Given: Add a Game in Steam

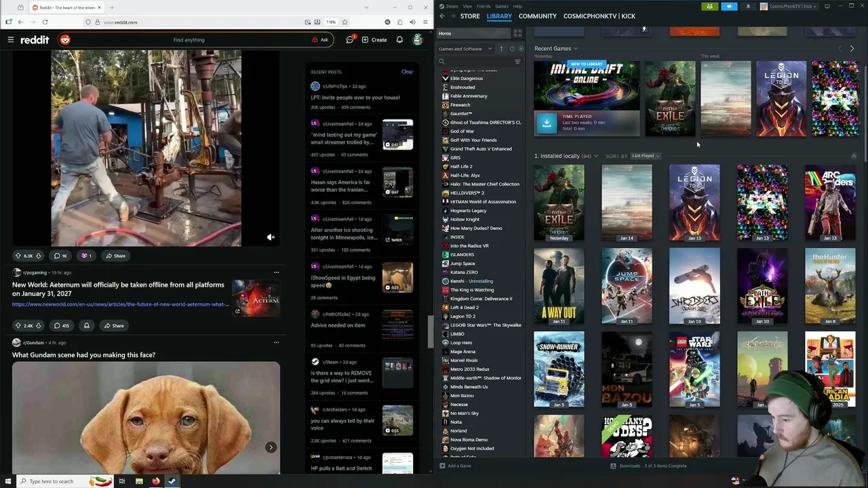Looking at the screenshot, I should (455, 466).
